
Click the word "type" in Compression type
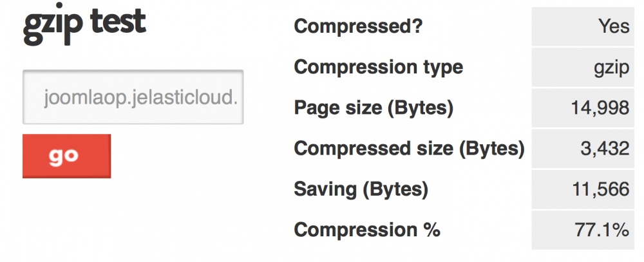(440, 67)
